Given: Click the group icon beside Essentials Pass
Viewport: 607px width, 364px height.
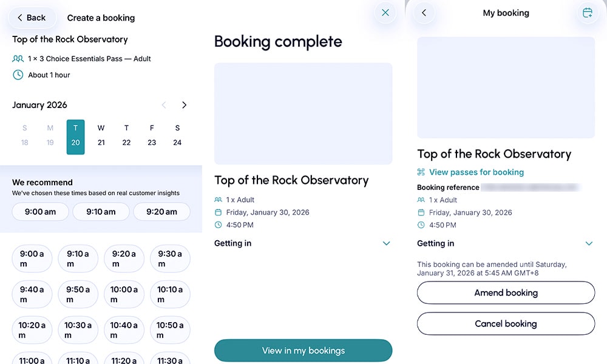Looking at the screenshot, I should tap(18, 59).
